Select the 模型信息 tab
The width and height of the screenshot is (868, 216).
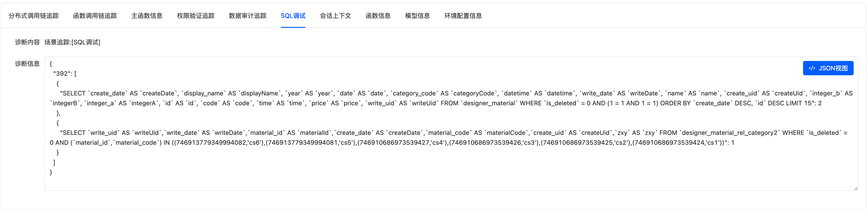(417, 16)
